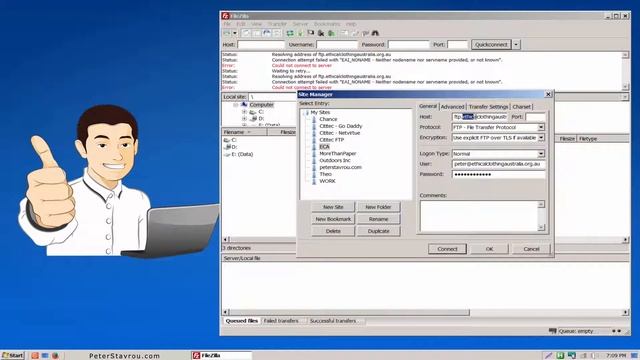
Task: Click the Reconnect to last server icon
Action: pos(331,33)
